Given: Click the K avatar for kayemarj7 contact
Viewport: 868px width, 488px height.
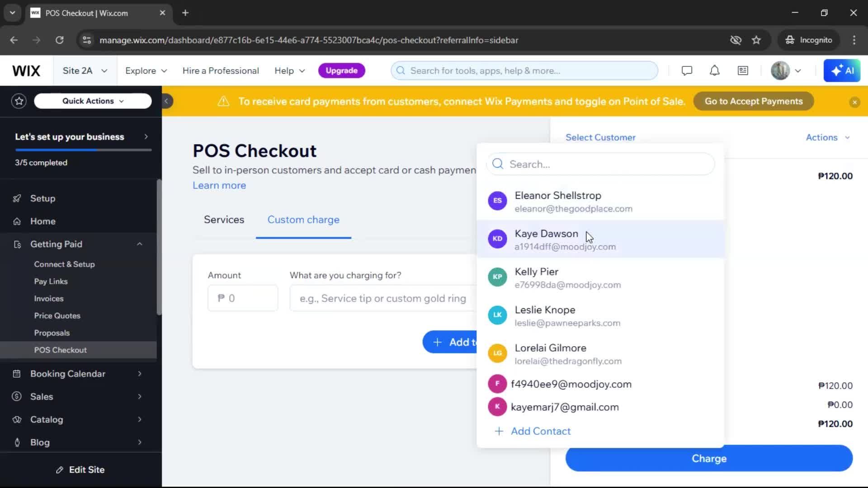Looking at the screenshot, I should 497,407.
